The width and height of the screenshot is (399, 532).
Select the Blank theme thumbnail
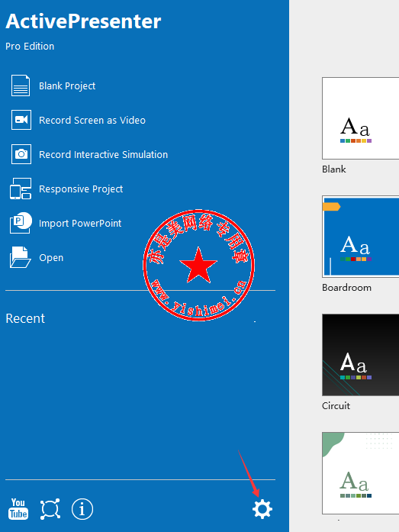[360, 118]
